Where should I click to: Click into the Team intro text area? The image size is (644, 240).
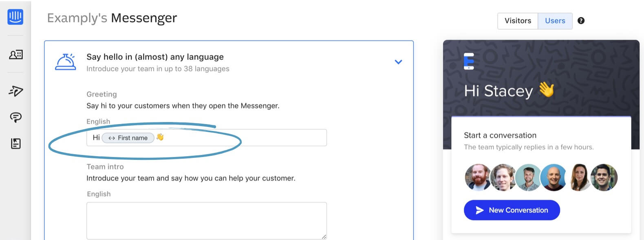(206, 220)
